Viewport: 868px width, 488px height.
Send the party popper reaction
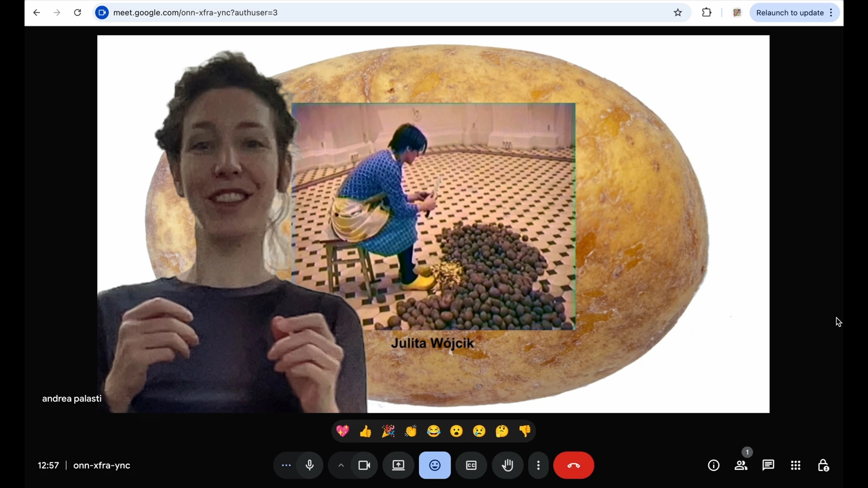[388, 431]
